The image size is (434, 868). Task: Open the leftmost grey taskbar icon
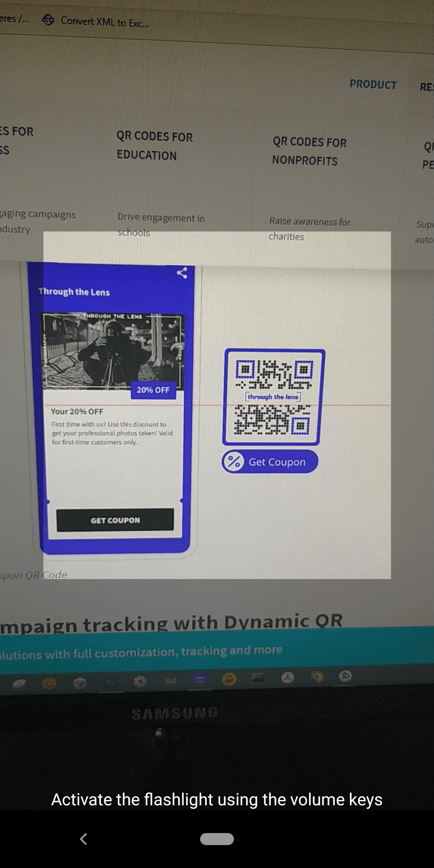pyautogui.click(x=18, y=683)
